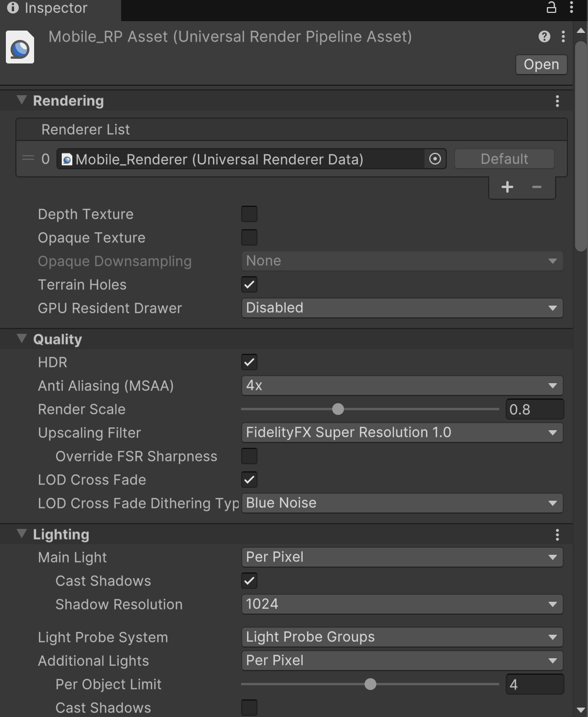Remove a renderer with the minus icon
The image size is (588, 717).
pyautogui.click(x=536, y=187)
